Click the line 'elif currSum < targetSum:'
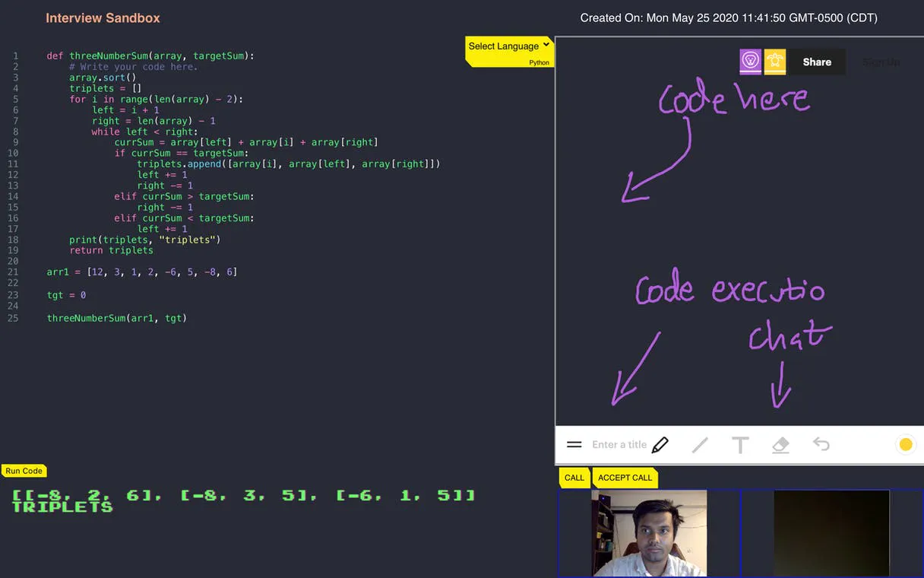924x578 pixels. (185, 218)
